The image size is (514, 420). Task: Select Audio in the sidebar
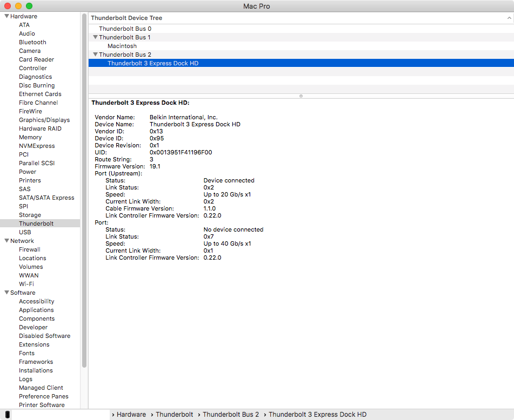click(27, 33)
